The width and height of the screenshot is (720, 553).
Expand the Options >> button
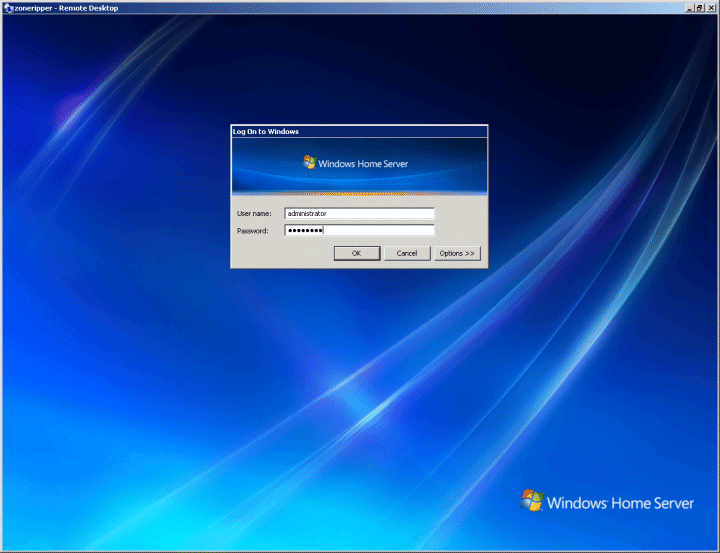click(x=457, y=253)
